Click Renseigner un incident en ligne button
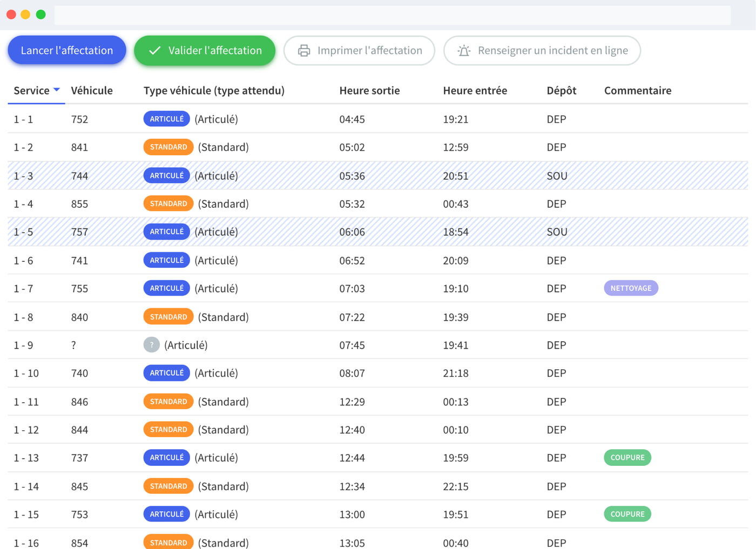 click(542, 50)
